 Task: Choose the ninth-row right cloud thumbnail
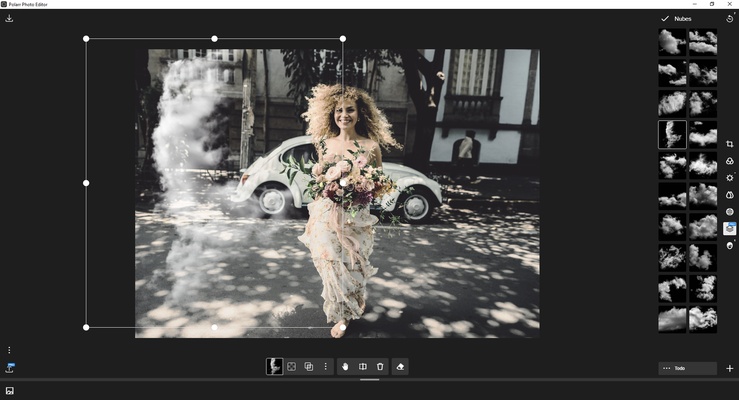click(x=703, y=288)
